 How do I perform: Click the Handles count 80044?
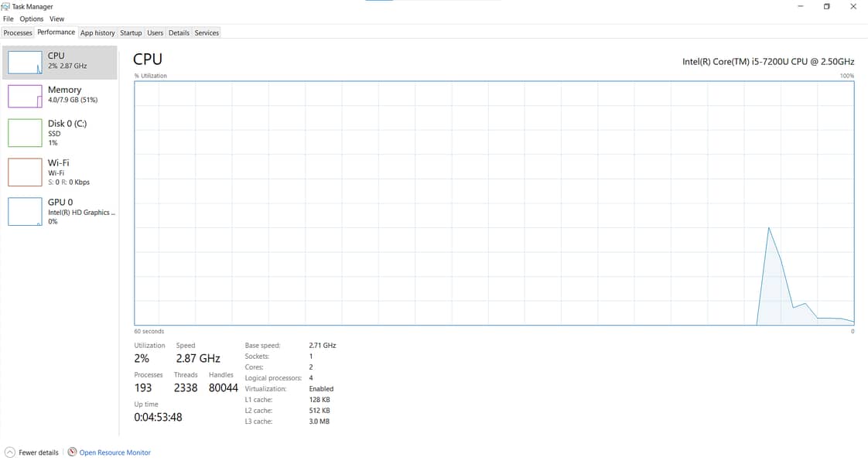coord(223,387)
